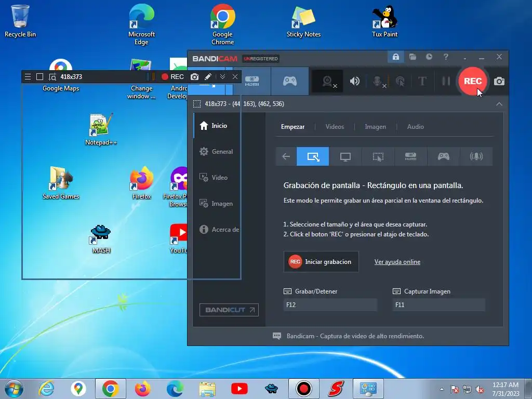The image size is (532, 399).
Task: Toggle the microphone icon in Bandicam
Action: pyautogui.click(x=378, y=81)
